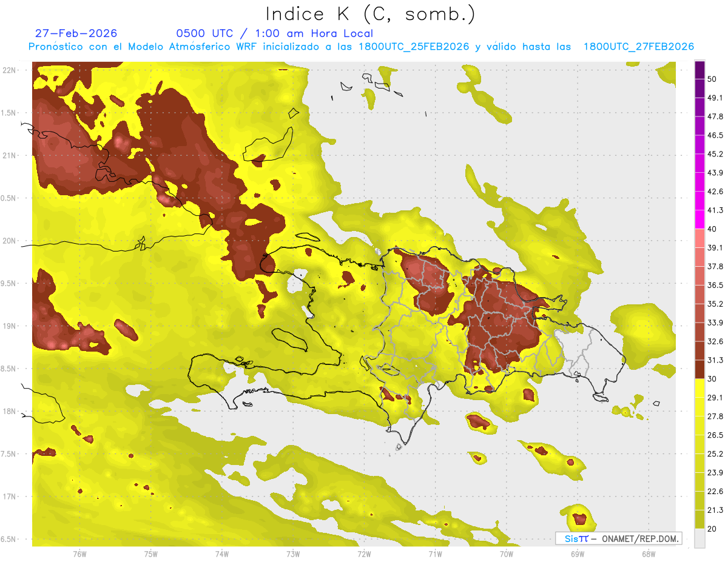Image resolution: width=728 pixels, height=562 pixels.
Task: Pick the gray swatch below 20 on the scale
Action: [x=699, y=538]
